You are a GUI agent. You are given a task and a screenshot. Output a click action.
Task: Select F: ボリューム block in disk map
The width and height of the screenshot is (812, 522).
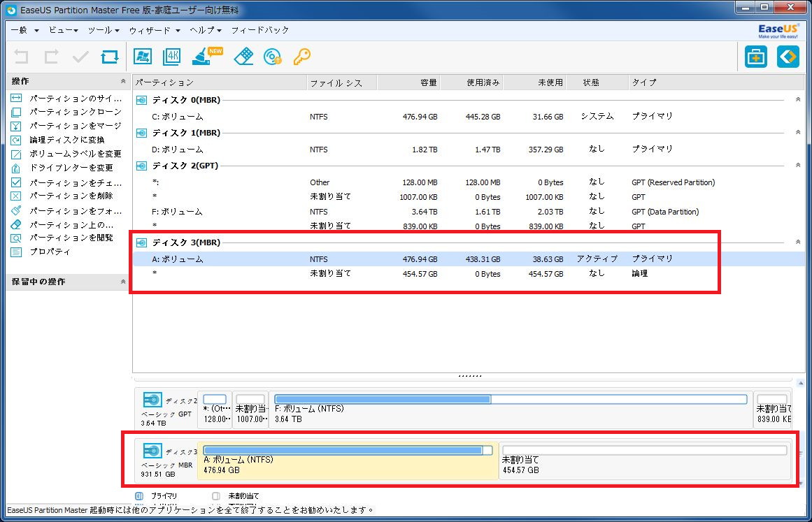[511, 409]
